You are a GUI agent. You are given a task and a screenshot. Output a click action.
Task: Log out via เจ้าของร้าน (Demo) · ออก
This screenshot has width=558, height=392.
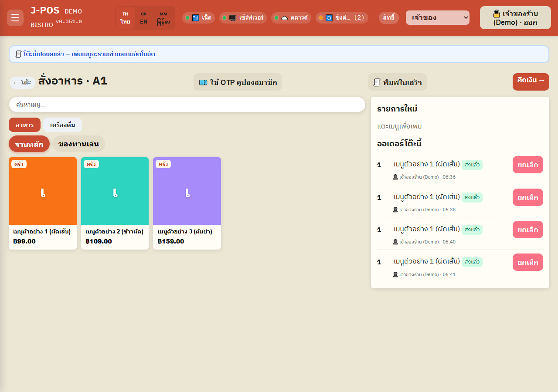coord(515,18)
